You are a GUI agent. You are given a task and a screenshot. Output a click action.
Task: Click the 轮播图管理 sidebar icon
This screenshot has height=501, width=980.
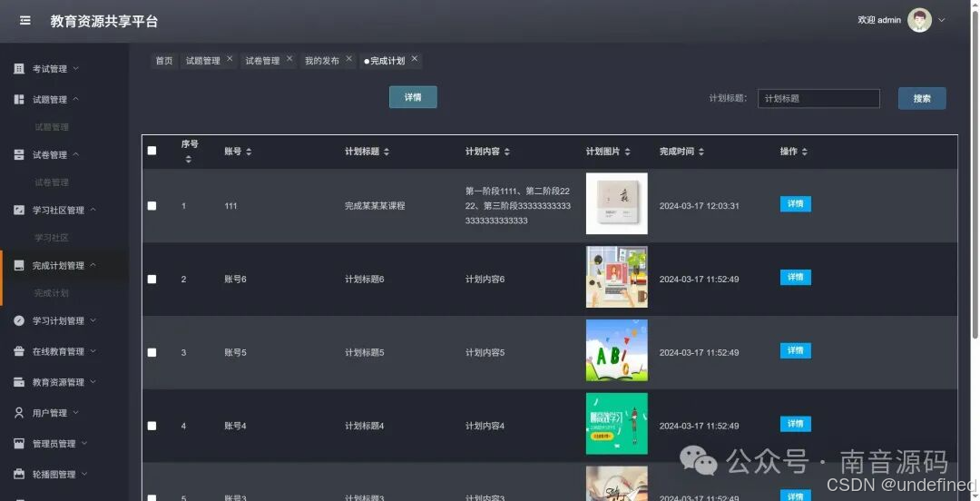click(x=19, y=474)
